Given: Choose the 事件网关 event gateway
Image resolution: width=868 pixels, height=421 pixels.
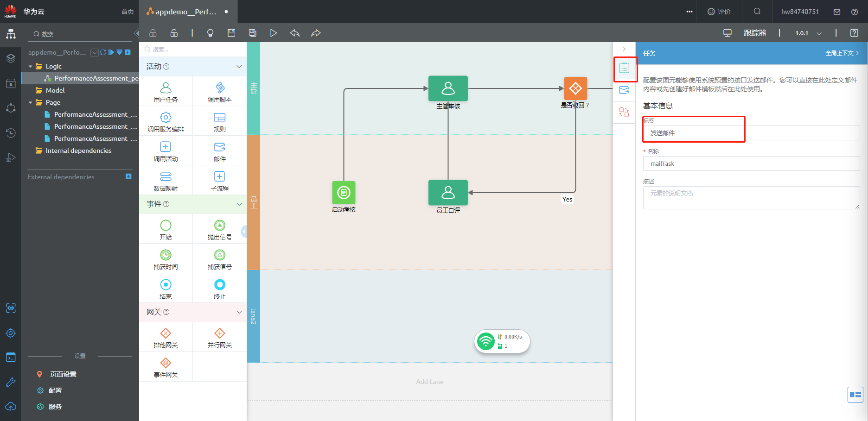Looking at the screenshot, I should point(166,367).
